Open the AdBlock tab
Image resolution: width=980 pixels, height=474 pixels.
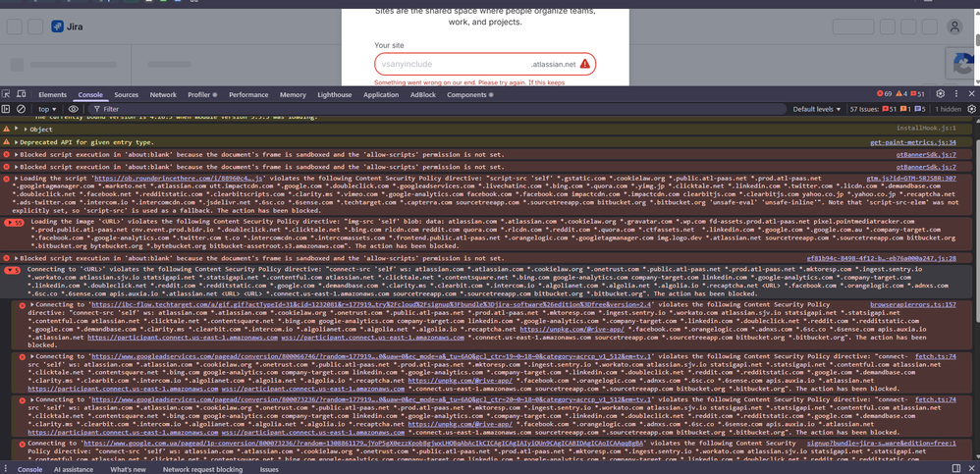tap(423, 95)
